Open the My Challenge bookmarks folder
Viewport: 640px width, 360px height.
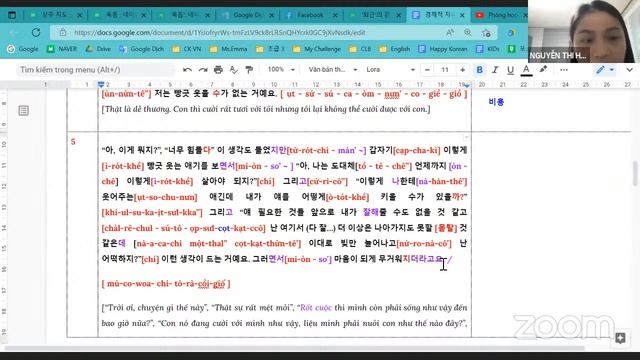pos(317,49)
